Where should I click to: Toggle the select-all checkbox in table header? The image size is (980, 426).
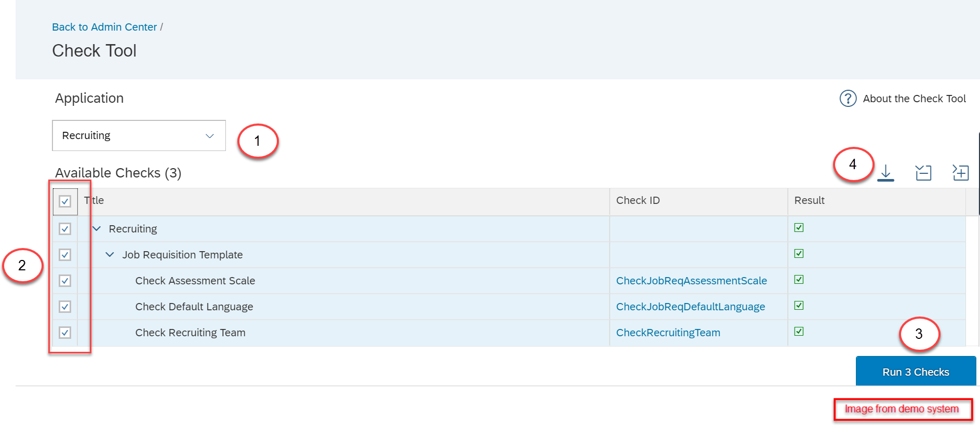click(65, 201)
